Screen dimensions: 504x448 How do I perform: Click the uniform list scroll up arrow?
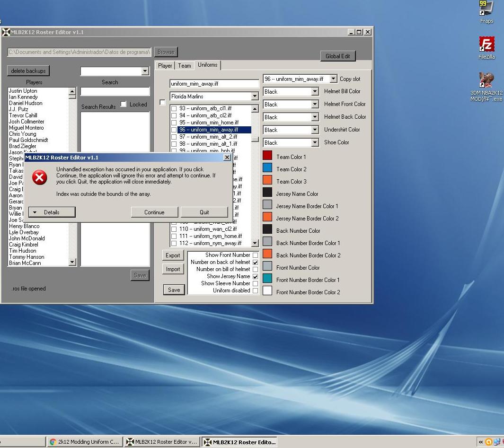[x=255, y=109]
